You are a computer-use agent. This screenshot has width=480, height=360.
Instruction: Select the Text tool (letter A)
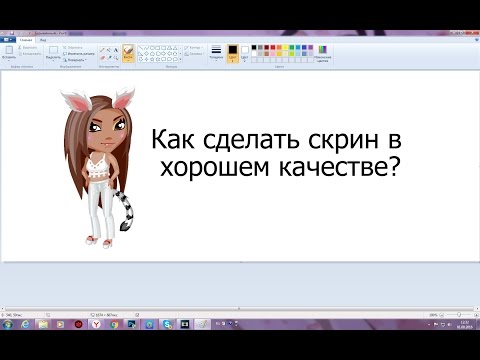[116, 50]
